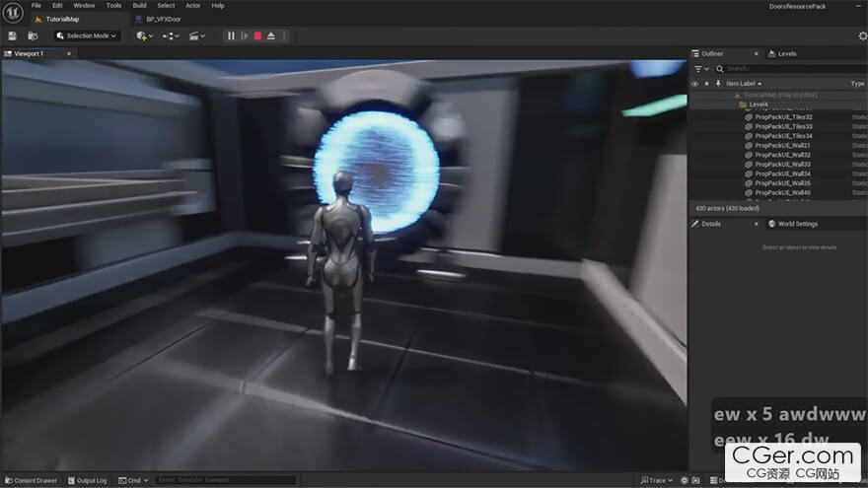
Task: Click the static mesh icon beside PropPackUE_Tiles32
Action: tap(749, 117)
